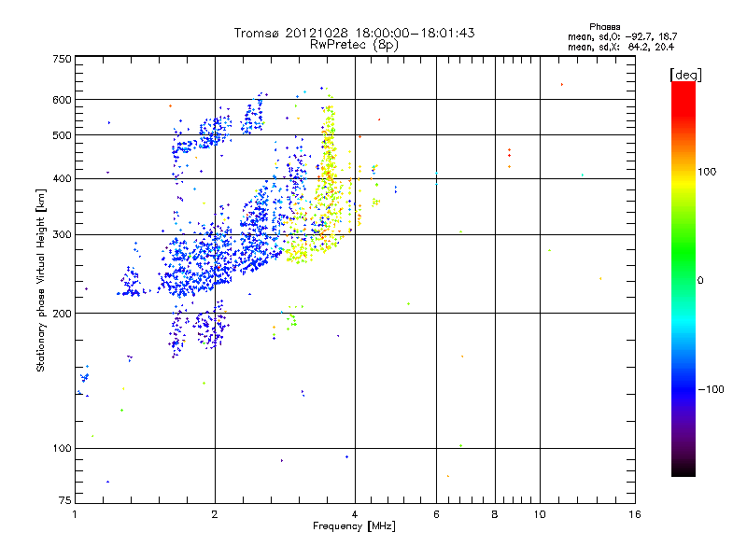
Task: Click the "Phases" header label
Action: [604, 27]
